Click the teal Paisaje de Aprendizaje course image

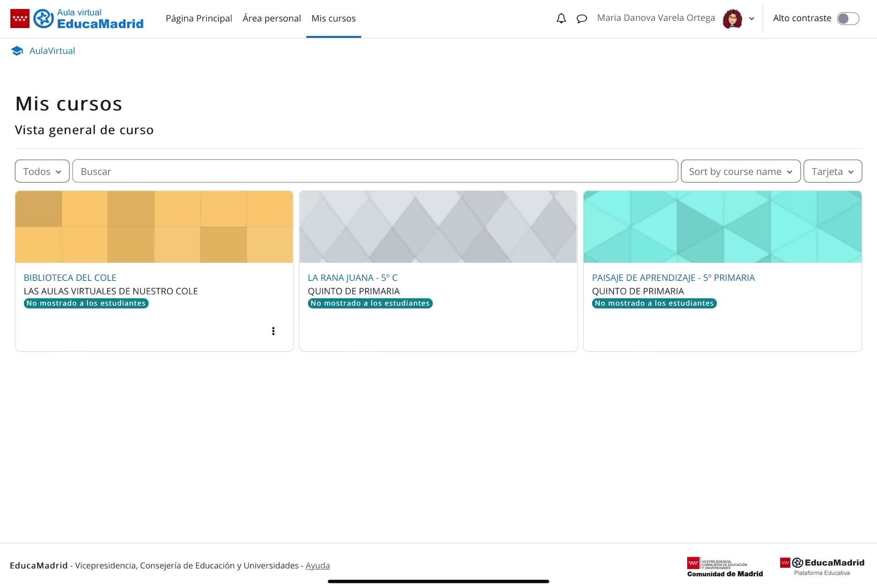pyautogui.click(x=722, y=226)
